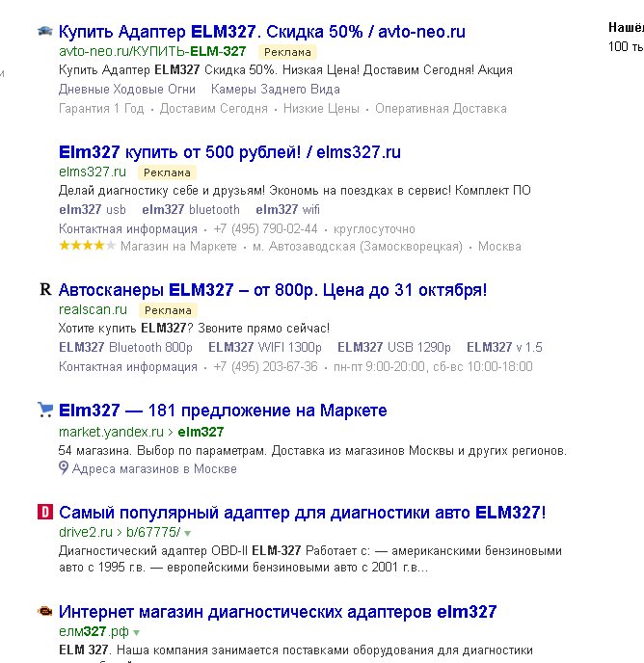Image resolution: width=644 pixels, height=663 pixels.
Task: Click 'Купить Адаптер ELM327 Скидка 50%. Низкая Цена!' snippet
Action: 285,69
